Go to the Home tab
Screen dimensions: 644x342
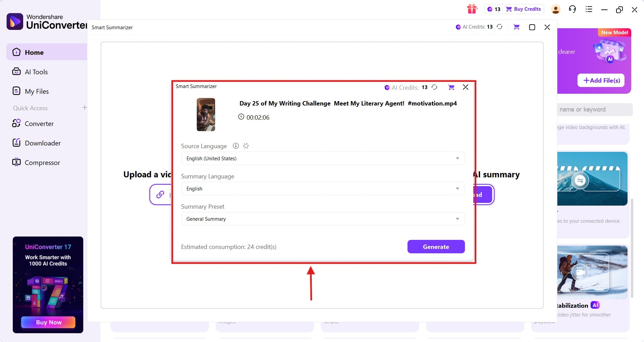(x=35, y=52)
